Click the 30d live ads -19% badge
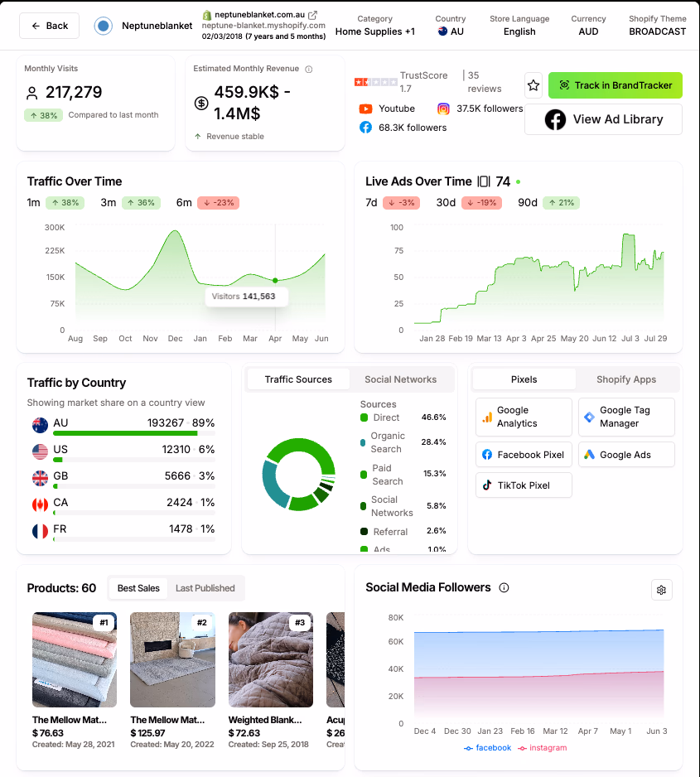Viewport: 700px width, 777px height. 481,203
